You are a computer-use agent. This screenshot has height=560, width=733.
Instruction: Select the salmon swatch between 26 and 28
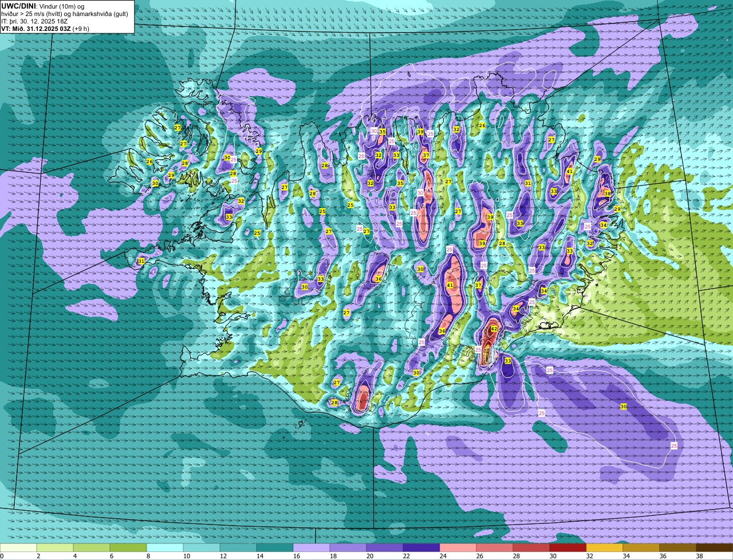(x=495, y=547)
